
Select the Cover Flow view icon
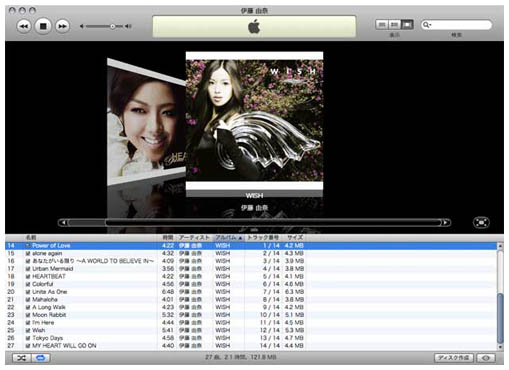point(407,25)
